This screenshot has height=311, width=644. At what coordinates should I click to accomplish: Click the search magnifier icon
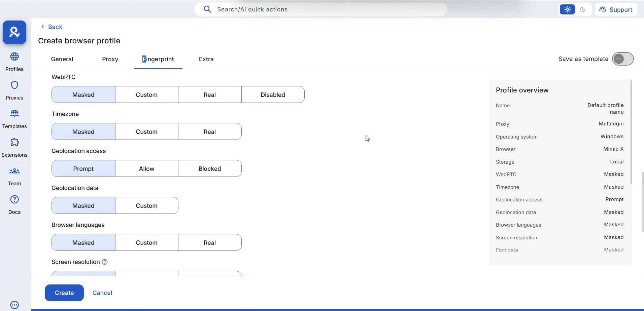[x=208, y=9]
